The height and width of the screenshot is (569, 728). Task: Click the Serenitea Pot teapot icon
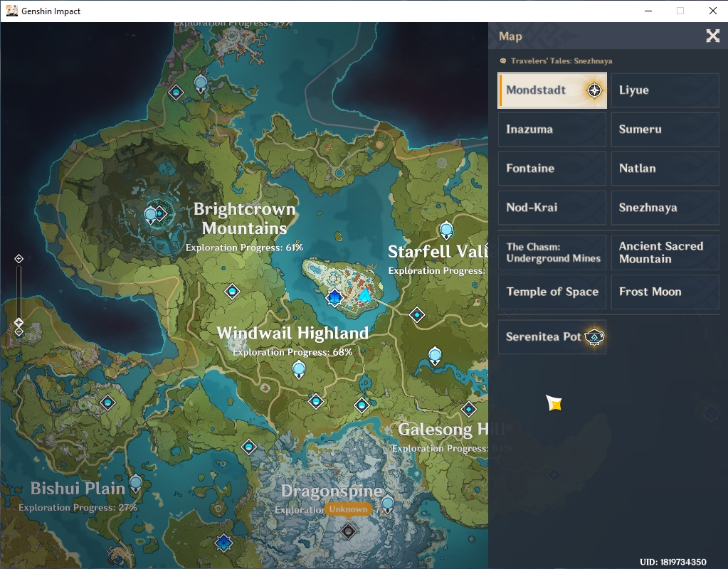point(594,336)
